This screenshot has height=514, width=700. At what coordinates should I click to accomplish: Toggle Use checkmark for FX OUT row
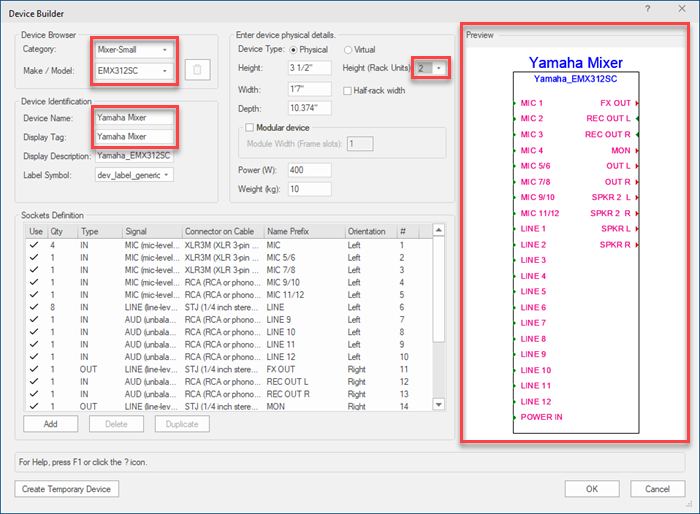point(34,369)
